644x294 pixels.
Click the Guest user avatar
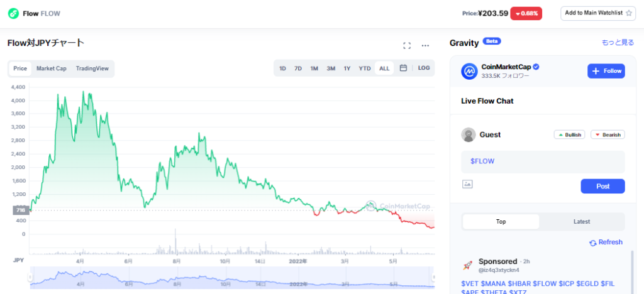point(469,134)
